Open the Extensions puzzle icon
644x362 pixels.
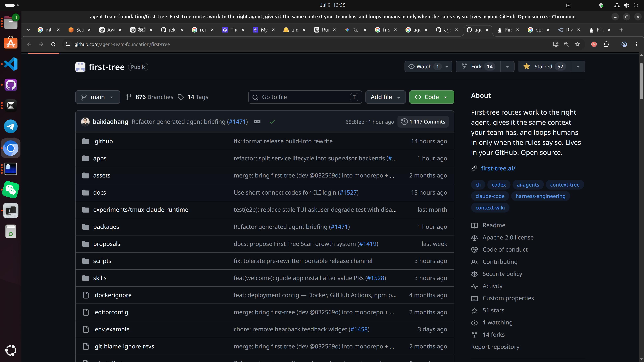(606, 44)
